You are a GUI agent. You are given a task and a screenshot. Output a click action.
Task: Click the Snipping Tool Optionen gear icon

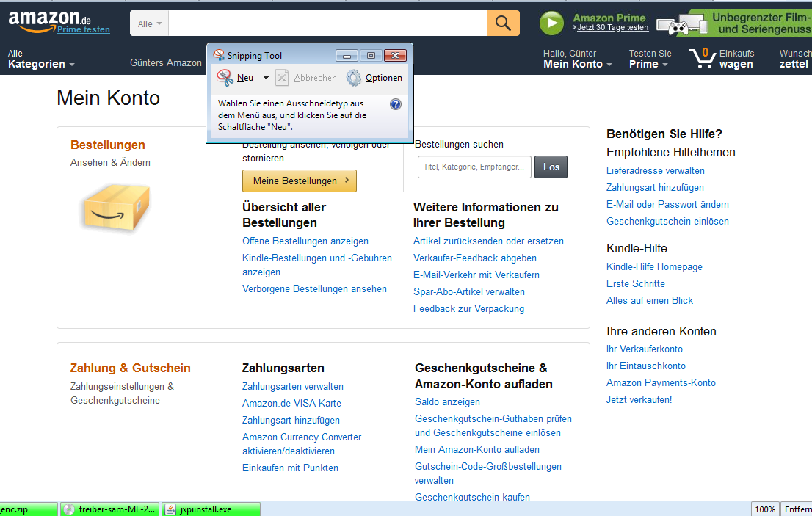(x=354, y=78)
